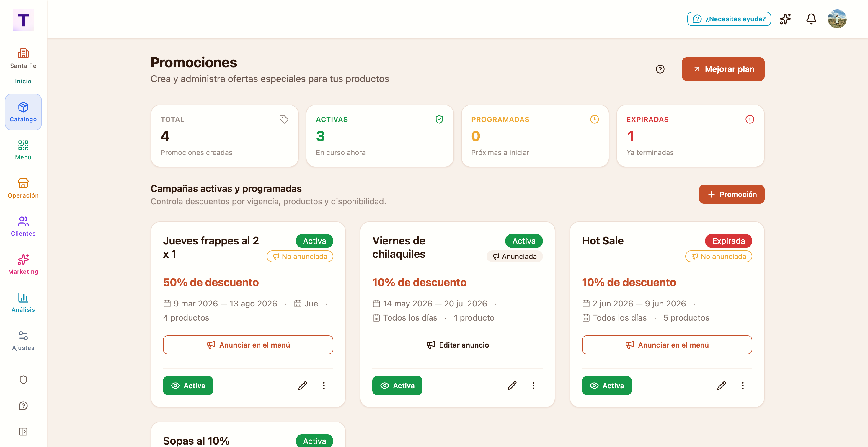Click the Expiradas ya terminadas card
Screen dimensions: 868x447
[691, 136]
